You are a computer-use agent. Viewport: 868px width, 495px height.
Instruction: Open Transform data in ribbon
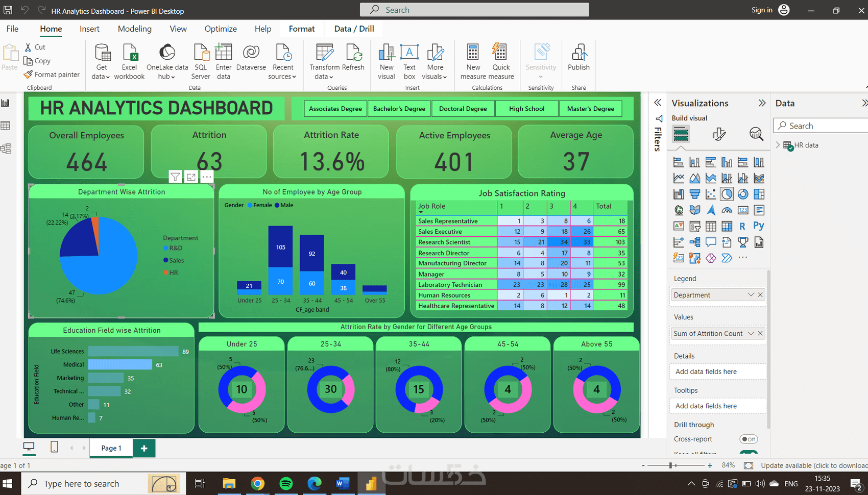(324, 61)
